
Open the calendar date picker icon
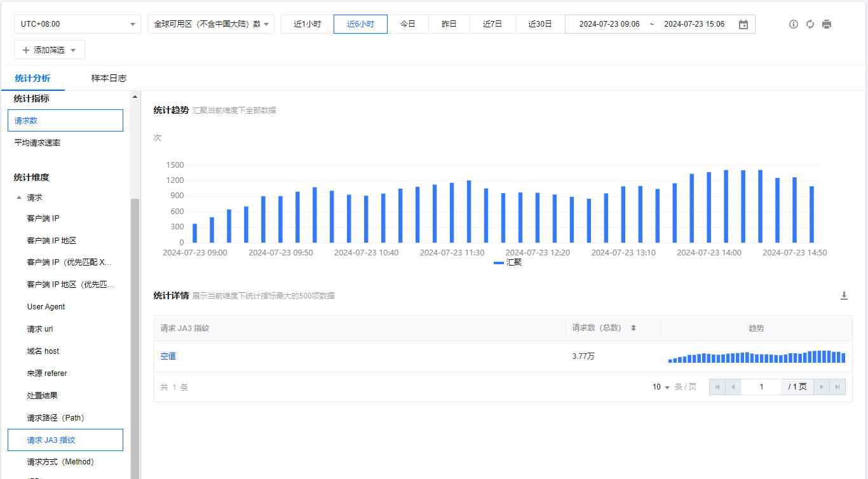click(x=743, y=24)
